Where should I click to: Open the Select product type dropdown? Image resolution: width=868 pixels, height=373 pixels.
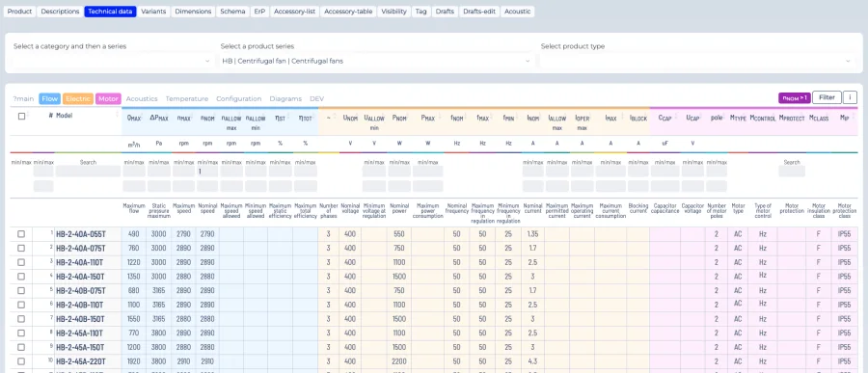[697, 61]
